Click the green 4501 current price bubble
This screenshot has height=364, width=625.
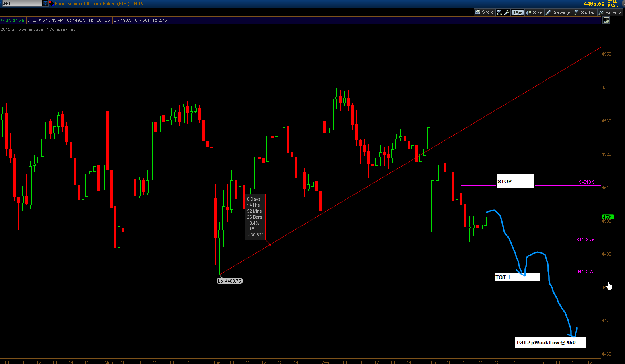pyautogui.click(x=608, y=217)
